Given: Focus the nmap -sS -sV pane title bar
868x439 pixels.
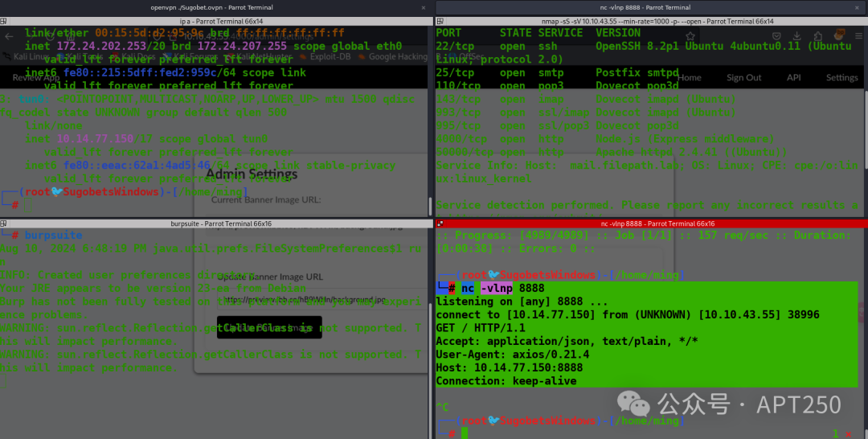Looking at the screenshot, I should [652, 21].
